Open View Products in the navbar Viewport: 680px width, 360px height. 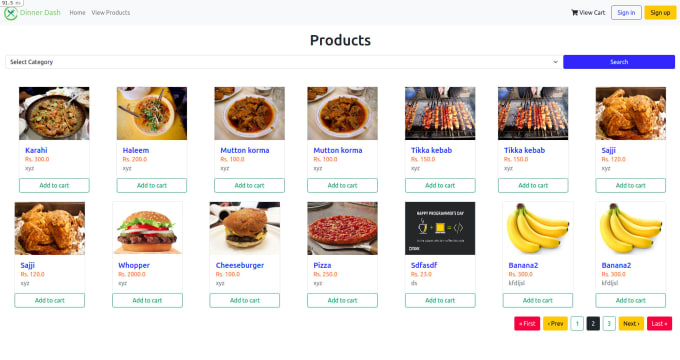pos(111,13)
